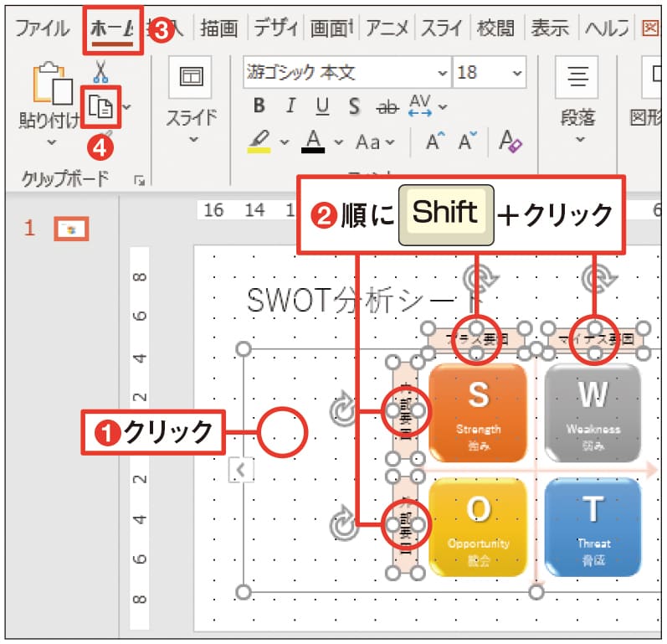Switch to the Home (ホーム) tab

point(112,29)
